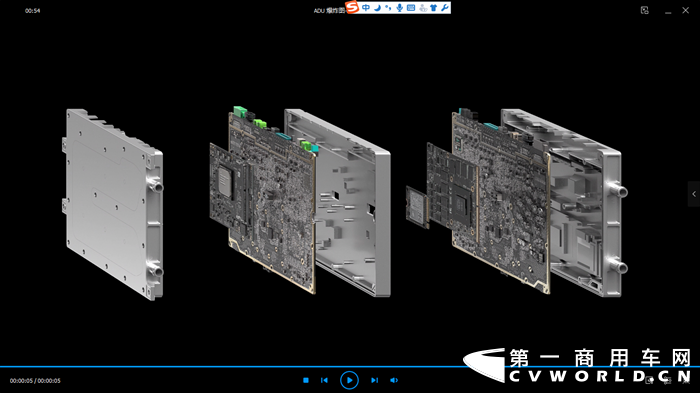700x393 pixels.
Task: Switch to mini-mode window icon
Action: tap(645, 10)
